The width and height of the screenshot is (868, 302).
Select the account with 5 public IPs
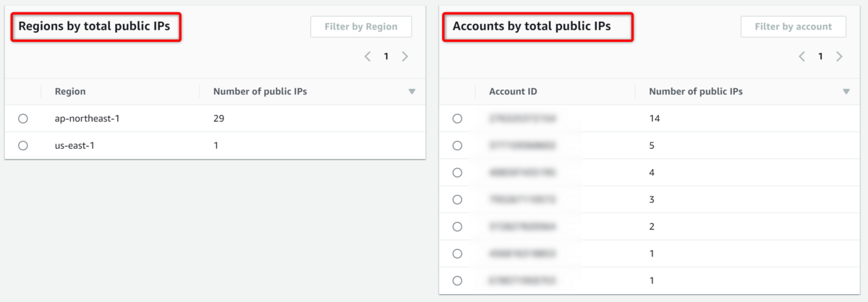[457, 145]
